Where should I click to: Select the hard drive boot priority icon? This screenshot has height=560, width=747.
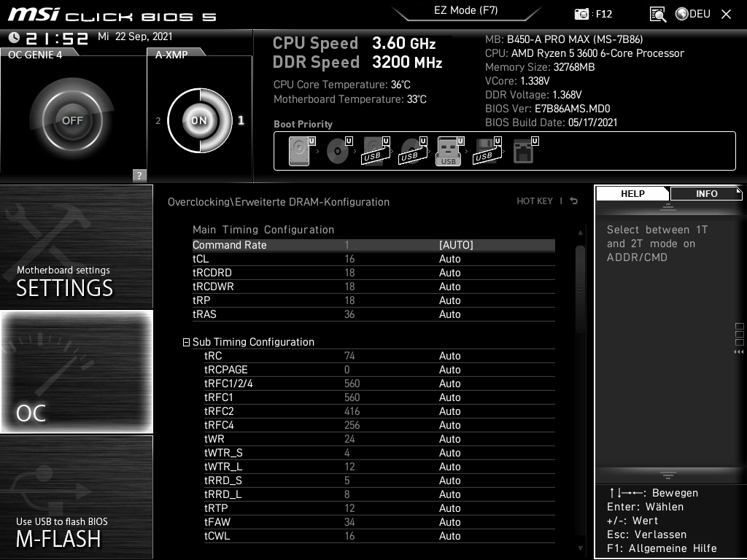[299, 150]
